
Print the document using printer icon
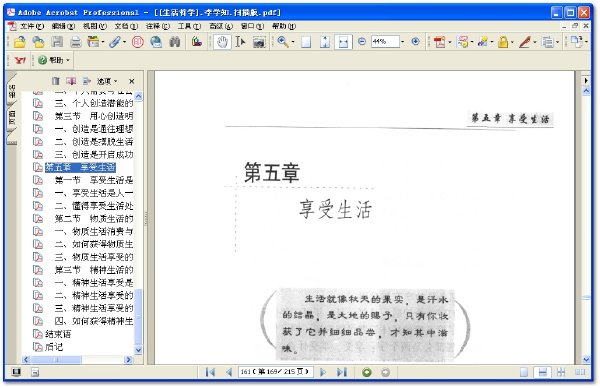(75, 42)
